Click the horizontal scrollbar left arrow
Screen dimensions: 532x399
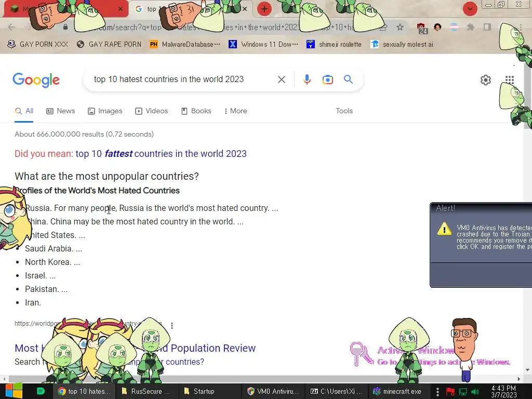[4, 379]
